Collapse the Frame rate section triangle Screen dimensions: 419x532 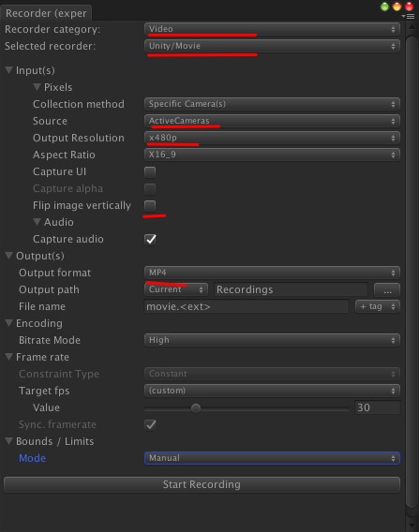click(9, 357)
